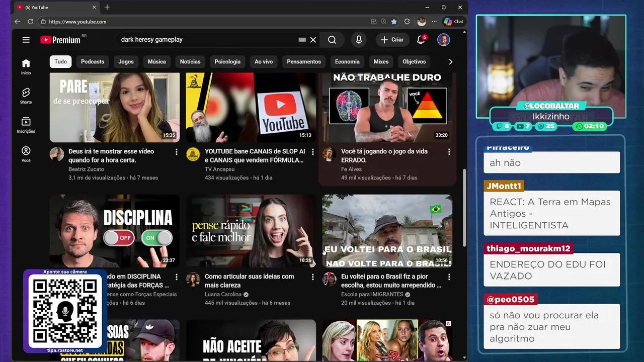
Task: Click the Luana Carolina channel name
Action: pyautogui.click(x=223, y=294)
